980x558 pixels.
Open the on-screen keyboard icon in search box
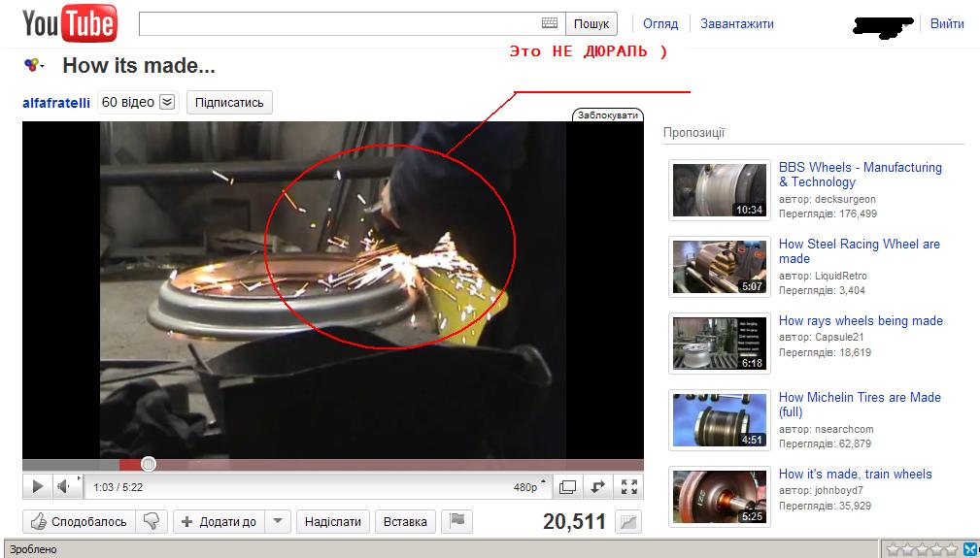[x=550, y=23]
